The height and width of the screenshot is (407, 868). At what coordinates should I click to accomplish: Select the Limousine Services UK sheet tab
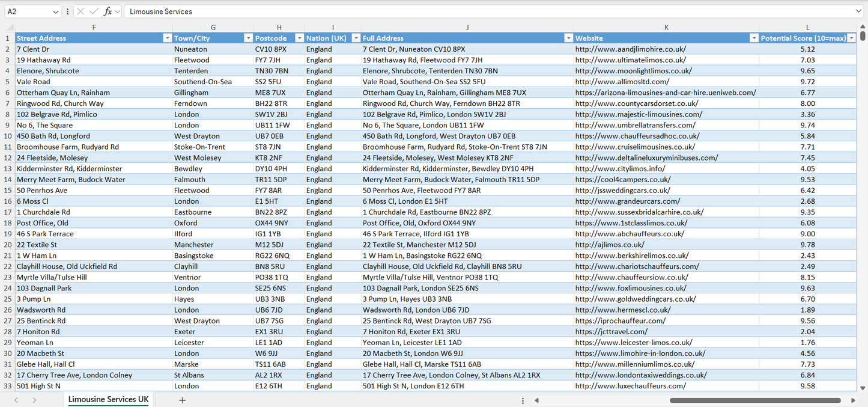tap(108, 400)
